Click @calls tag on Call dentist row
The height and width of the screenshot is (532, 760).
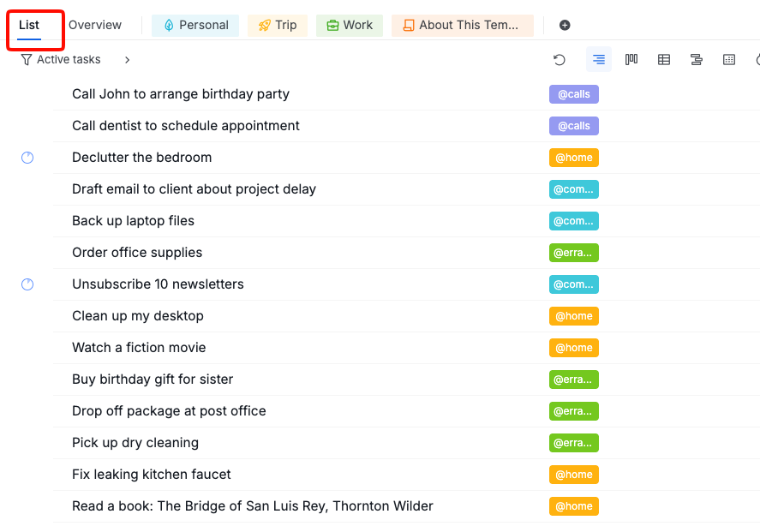[574, 126]
